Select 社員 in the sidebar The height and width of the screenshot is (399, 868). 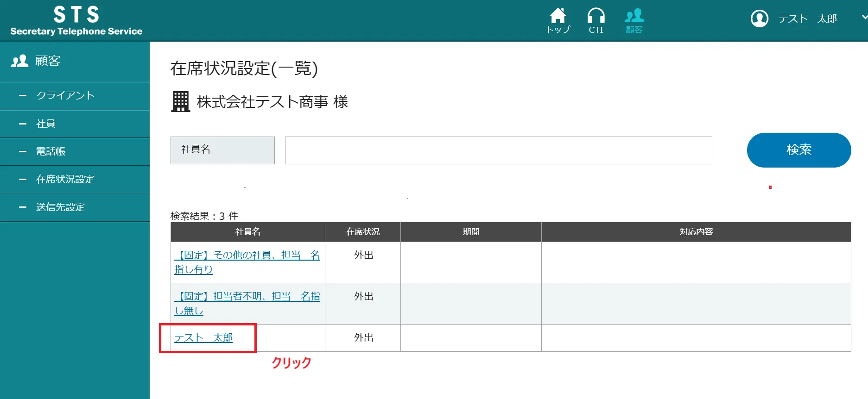[x=46, y=124]
